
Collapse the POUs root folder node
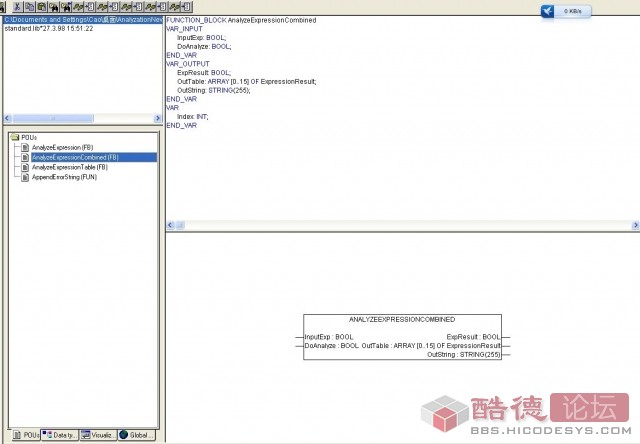click(x=14, y=137)
